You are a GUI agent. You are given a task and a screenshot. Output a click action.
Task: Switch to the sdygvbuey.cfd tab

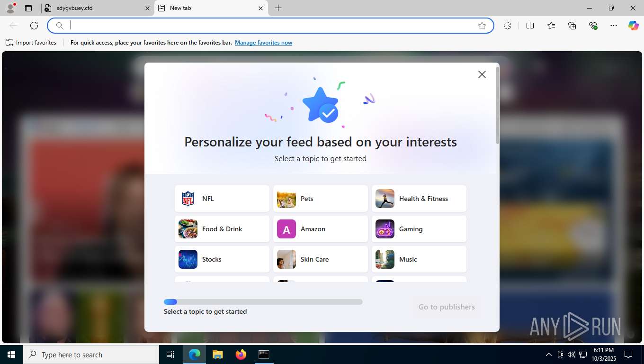tap(97, 8)
